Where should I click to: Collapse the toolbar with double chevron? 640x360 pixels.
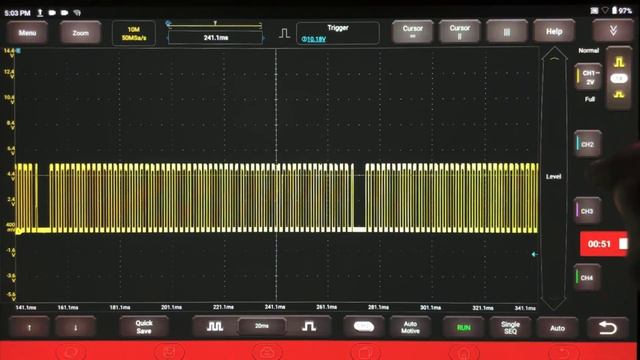[x=613, y=31]
